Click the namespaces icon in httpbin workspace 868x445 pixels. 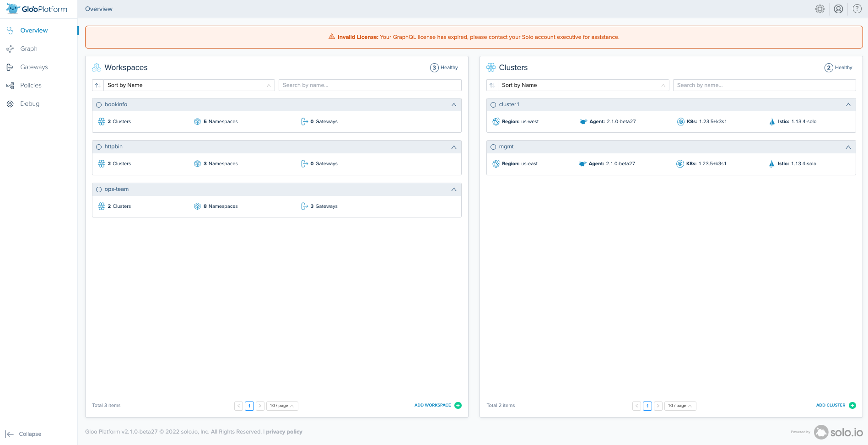click(197, 163)
